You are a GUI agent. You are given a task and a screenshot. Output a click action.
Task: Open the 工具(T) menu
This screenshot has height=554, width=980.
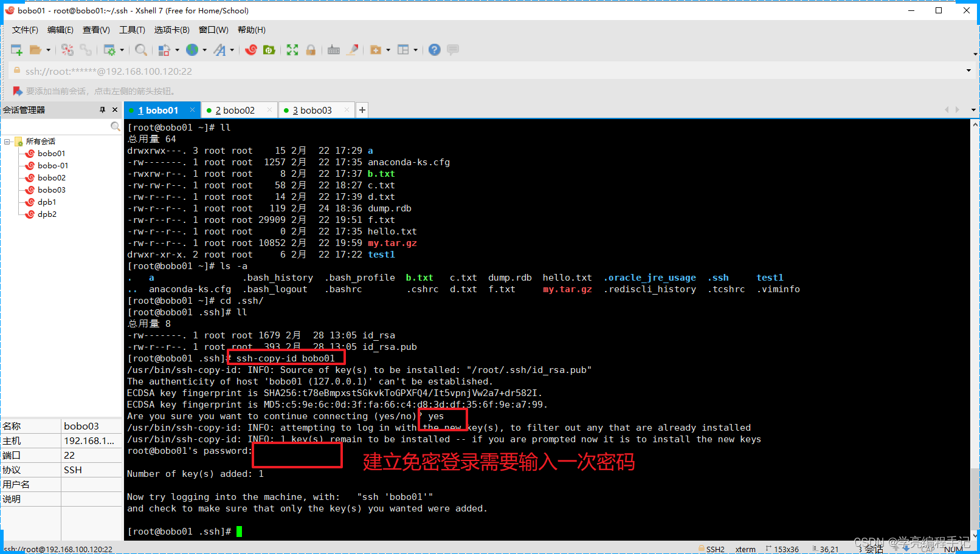pos(132,30)
